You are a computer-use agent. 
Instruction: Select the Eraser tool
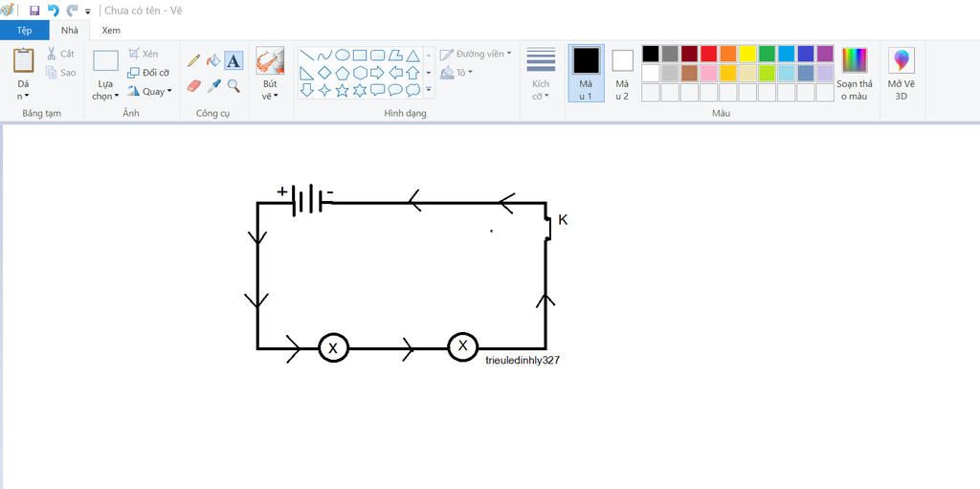(x=193, y=86)
